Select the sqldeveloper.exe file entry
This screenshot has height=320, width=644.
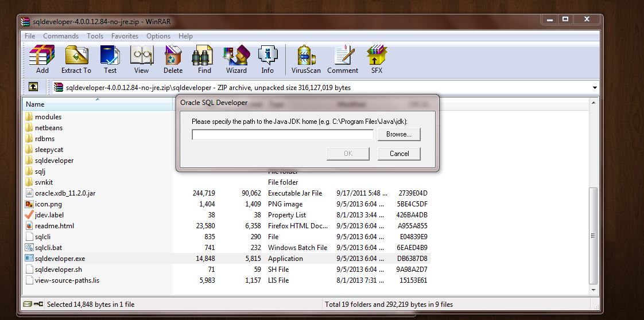60,259
